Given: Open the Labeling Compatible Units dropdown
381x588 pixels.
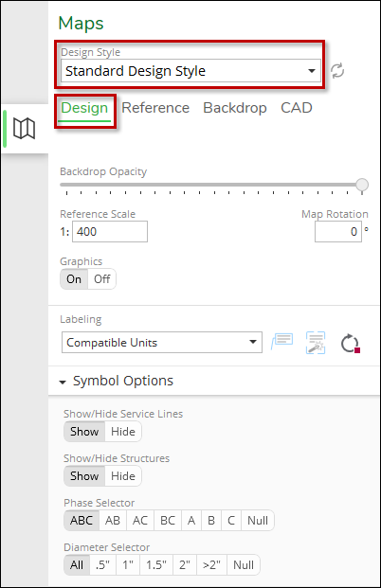Looking at the screenshot, I should [162, 343].
